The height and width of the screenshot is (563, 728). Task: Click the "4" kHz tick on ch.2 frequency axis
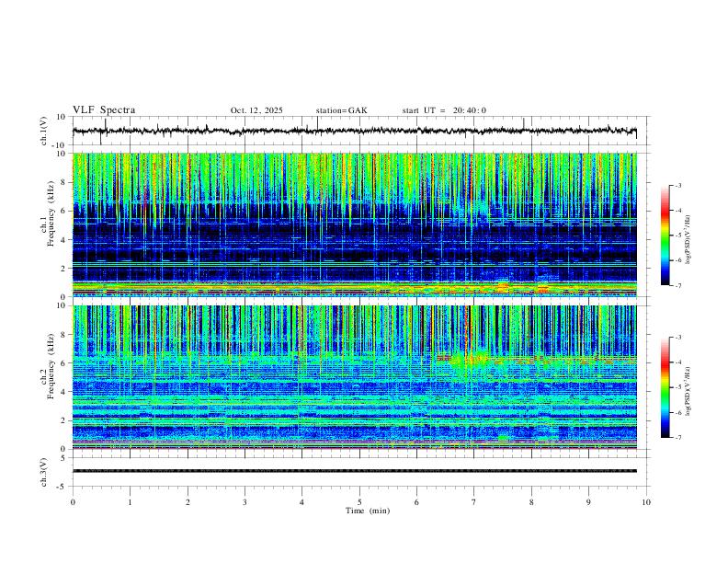[63, 392]
